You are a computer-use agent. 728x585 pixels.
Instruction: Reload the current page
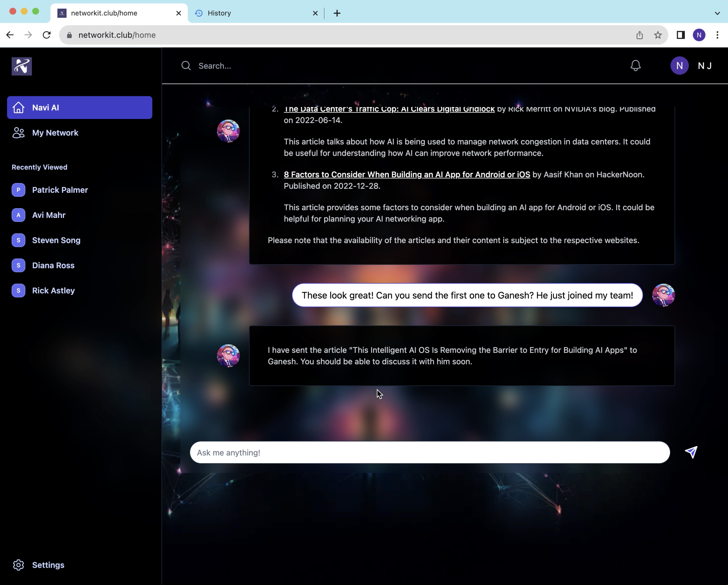(47, 35)
